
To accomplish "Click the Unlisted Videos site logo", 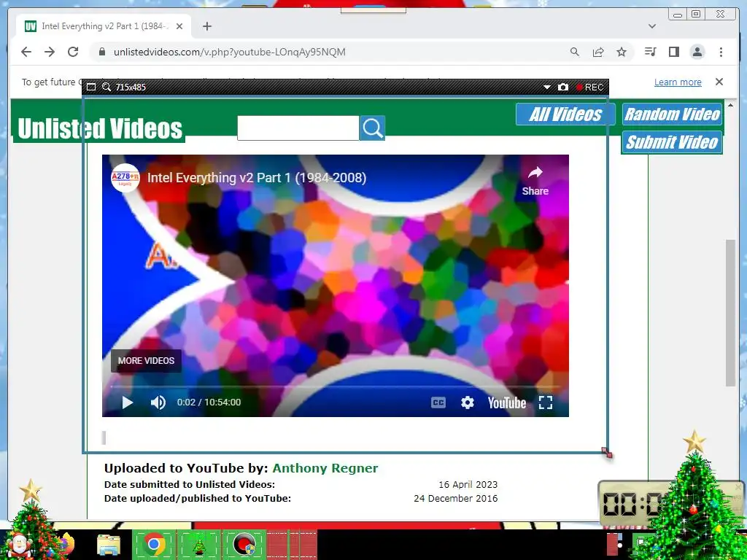I will click(x=99, y=128).
